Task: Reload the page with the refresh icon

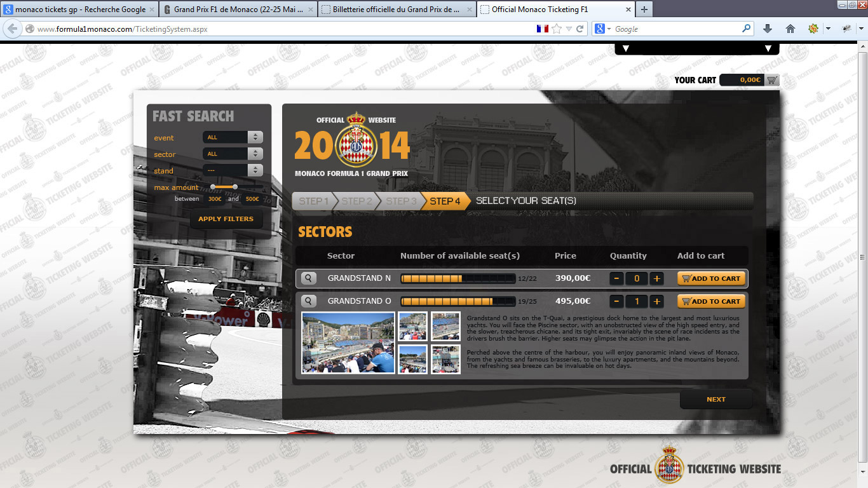Action: coord(580,29)
